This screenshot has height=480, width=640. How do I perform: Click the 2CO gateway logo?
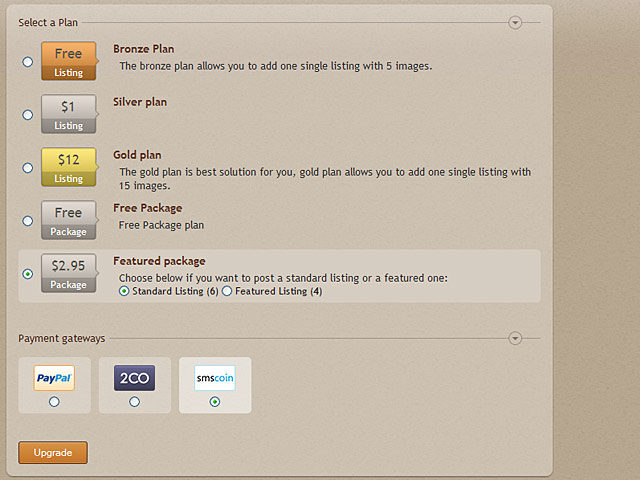pos(134,378)
